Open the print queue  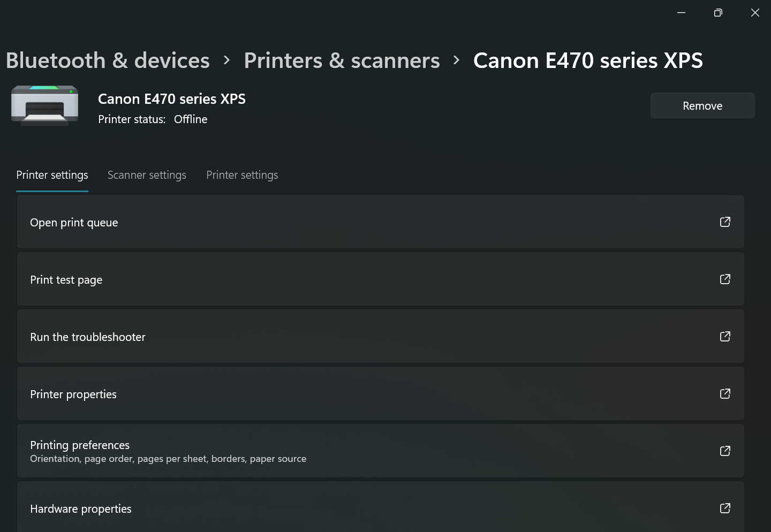point(74,222)
